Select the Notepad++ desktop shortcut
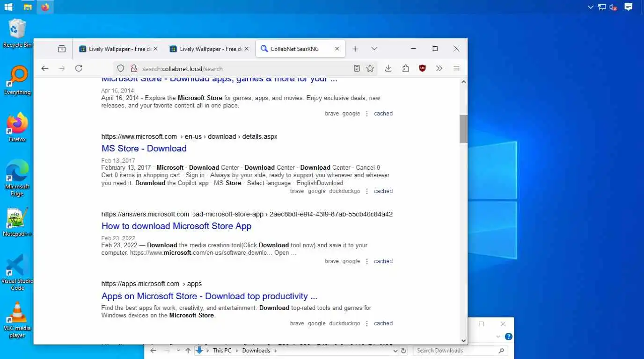This screenshot has width=644, height=359. point(17,222)
